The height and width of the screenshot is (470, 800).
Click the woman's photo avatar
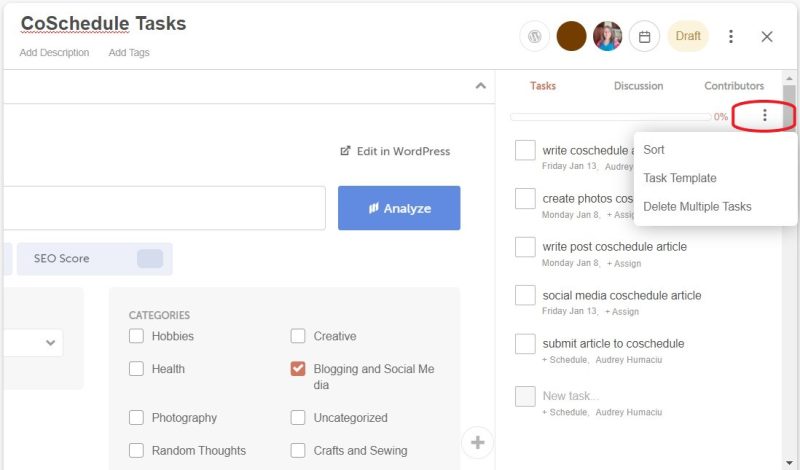[x=607, y=36]
